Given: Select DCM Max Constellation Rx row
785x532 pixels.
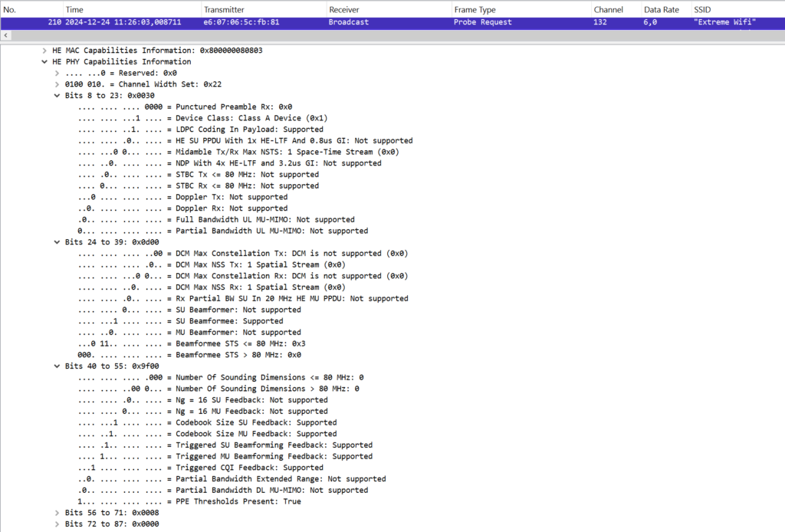Looking at the screenshot, I should 243,276.
